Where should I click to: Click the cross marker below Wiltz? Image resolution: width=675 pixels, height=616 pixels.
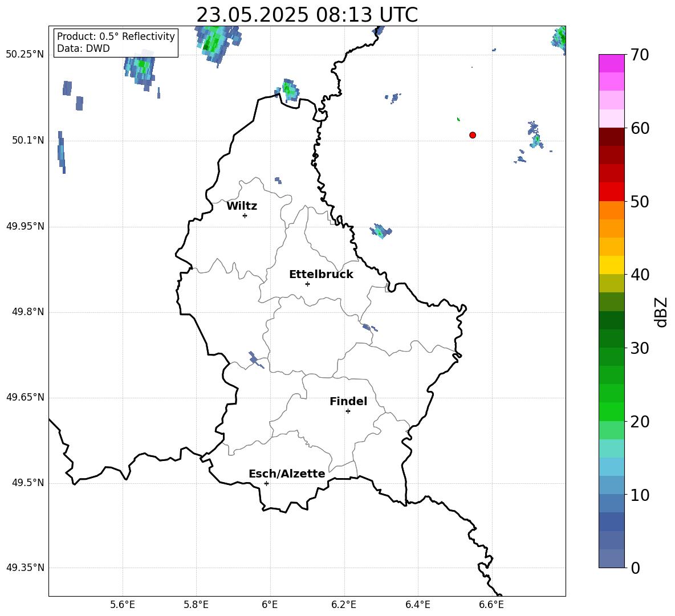click(x=245, y=215)
